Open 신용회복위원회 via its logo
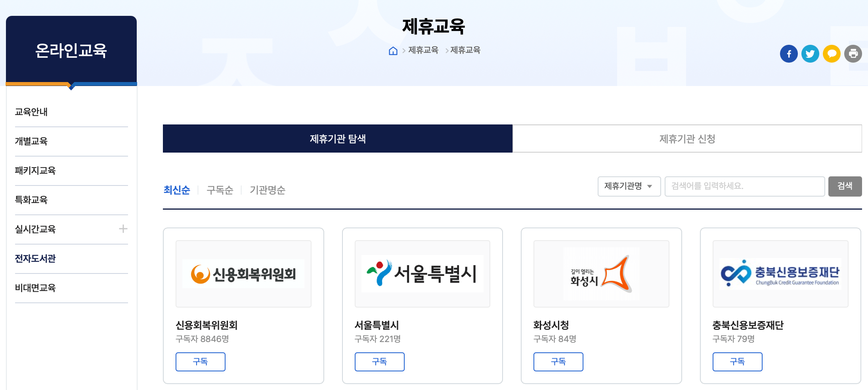 pyautogui.click(x=243, y=273)
